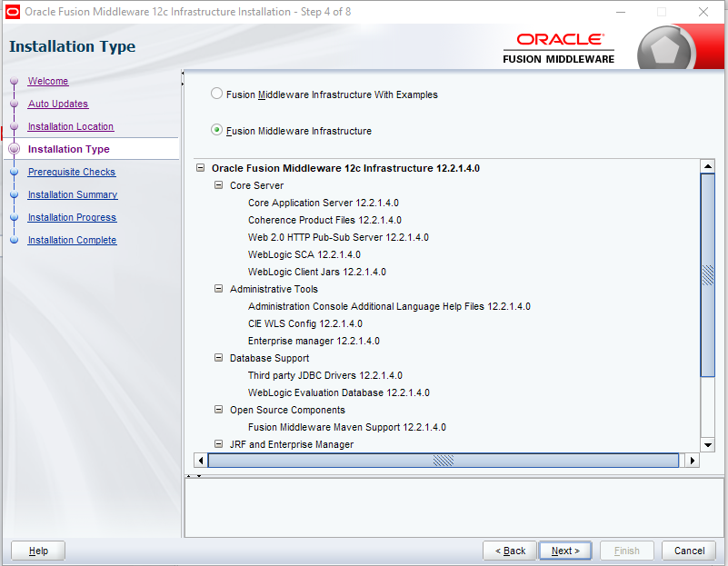
Task: Collapse the Core Server tree node
Action: [x=219, y=185]
